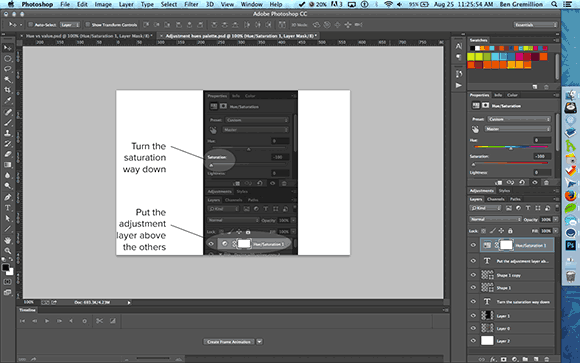Click the Wi-Fi icon in menu bar
Viewport: 580px width, 363px height.
[x=388, y=4]
